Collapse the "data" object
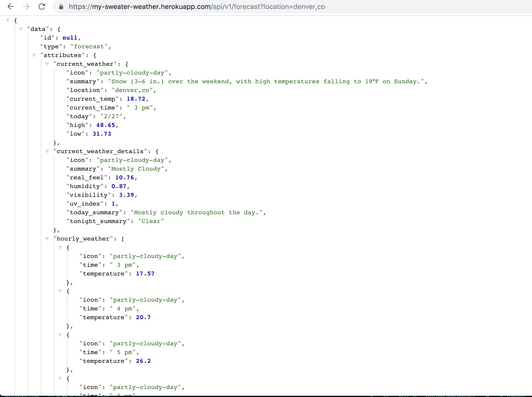The width and height of the screenshot is (532, 397). [21, 29]
